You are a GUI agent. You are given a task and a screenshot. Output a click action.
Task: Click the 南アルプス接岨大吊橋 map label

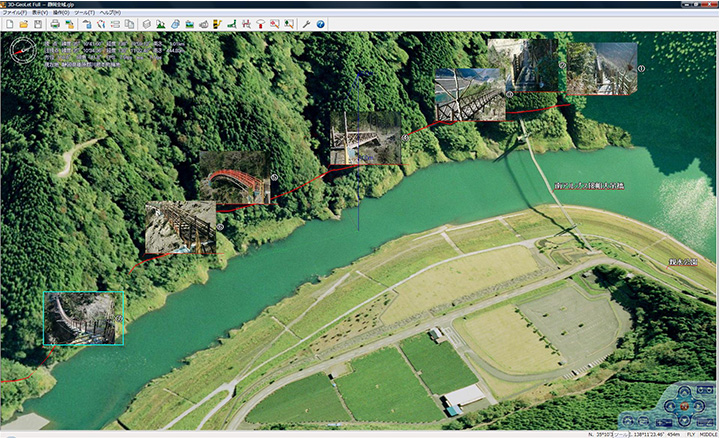click(589, 186)
